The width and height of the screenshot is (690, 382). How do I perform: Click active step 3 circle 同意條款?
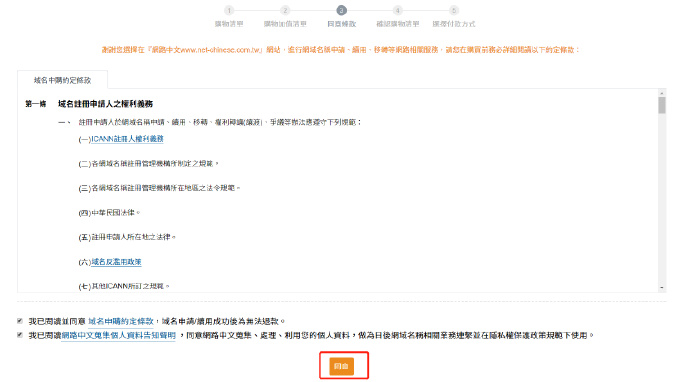(x=341, y=11)
